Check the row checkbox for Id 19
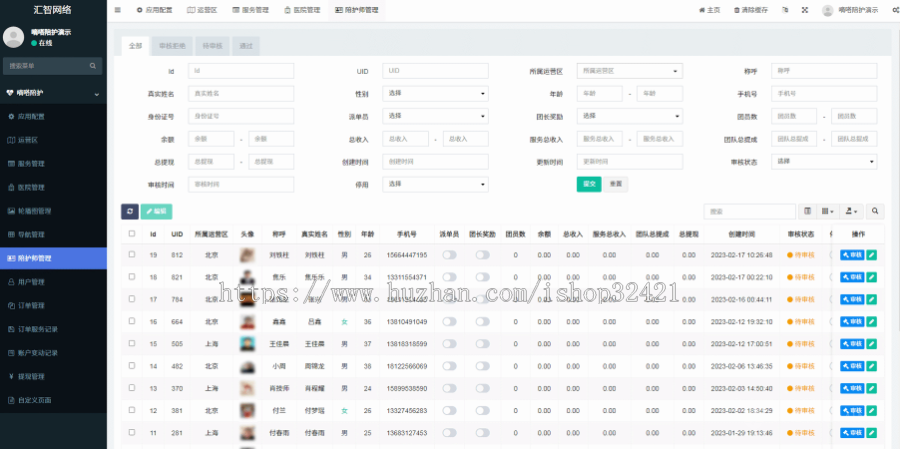The height and width of the screenshot is (449, 900). [x=132, y=254]
